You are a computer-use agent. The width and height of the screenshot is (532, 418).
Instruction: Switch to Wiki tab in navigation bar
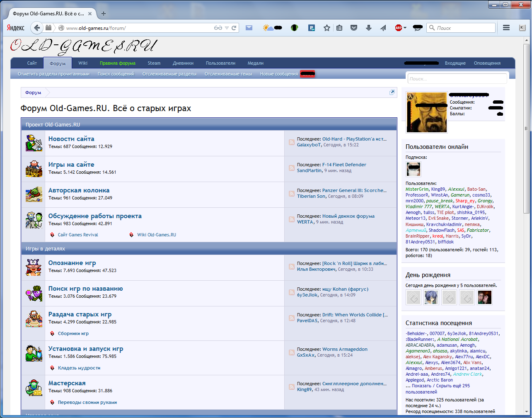click(83, 63)
